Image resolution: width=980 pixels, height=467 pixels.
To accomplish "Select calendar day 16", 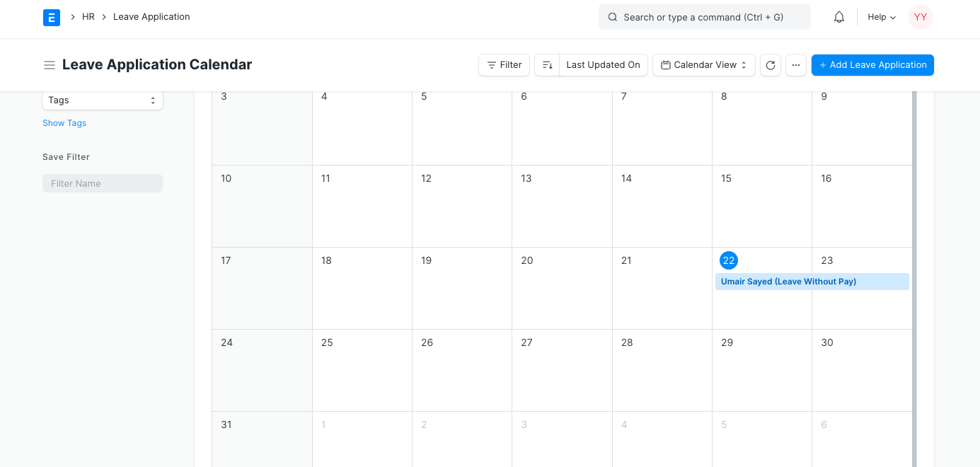I will point(826,178).
